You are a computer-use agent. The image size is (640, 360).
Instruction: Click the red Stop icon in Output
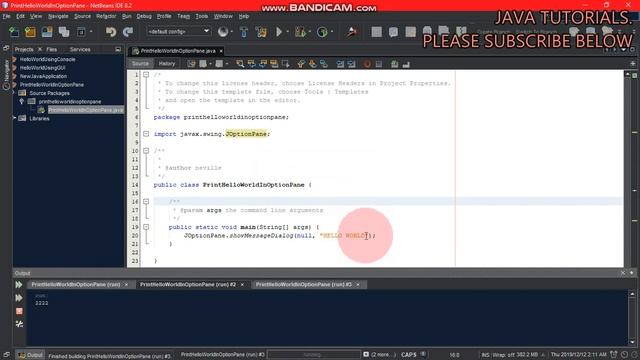tap(19, 311)
